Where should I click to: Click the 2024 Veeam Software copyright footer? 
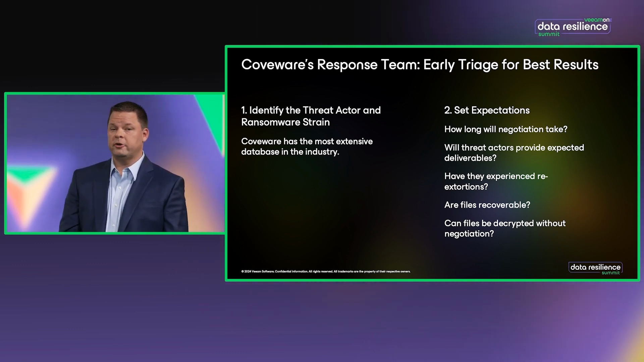326,271
